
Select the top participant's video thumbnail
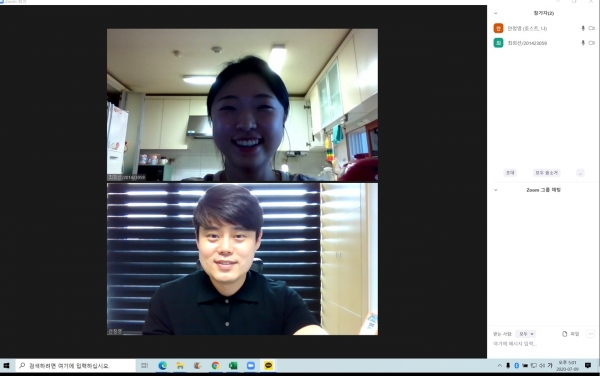[x=242, y=105]
